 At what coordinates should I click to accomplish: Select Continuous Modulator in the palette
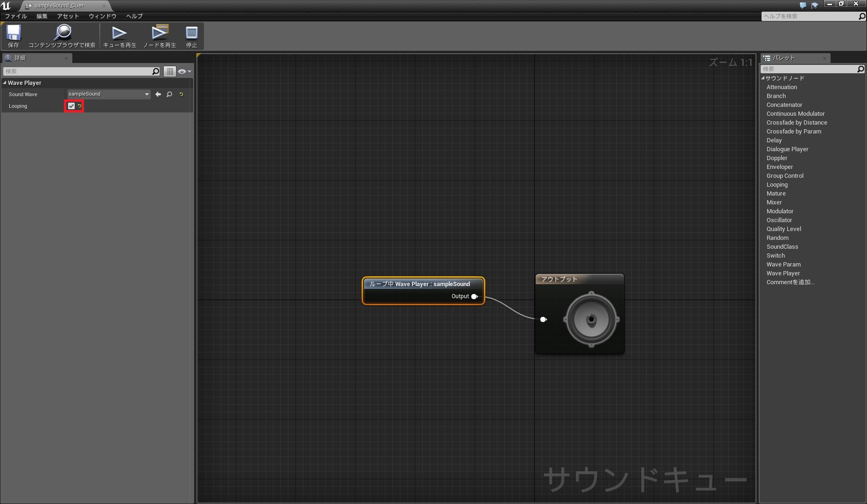coord(796,114)
